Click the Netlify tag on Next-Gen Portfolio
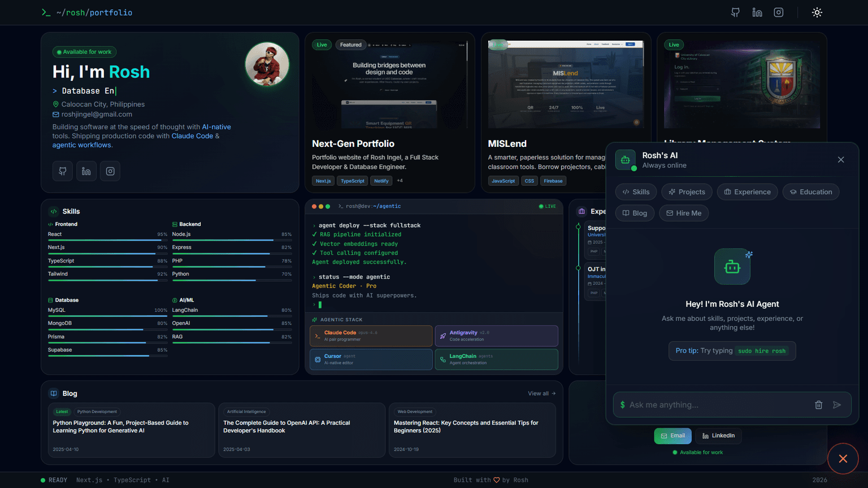Screen dimensions: 868x488 coord(381,181)
